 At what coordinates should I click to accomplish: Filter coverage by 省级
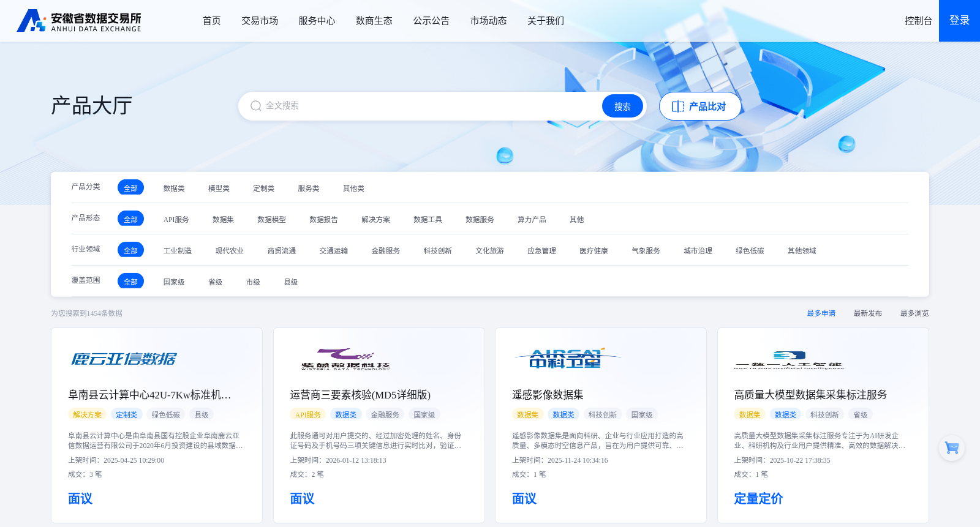[215, 282]
